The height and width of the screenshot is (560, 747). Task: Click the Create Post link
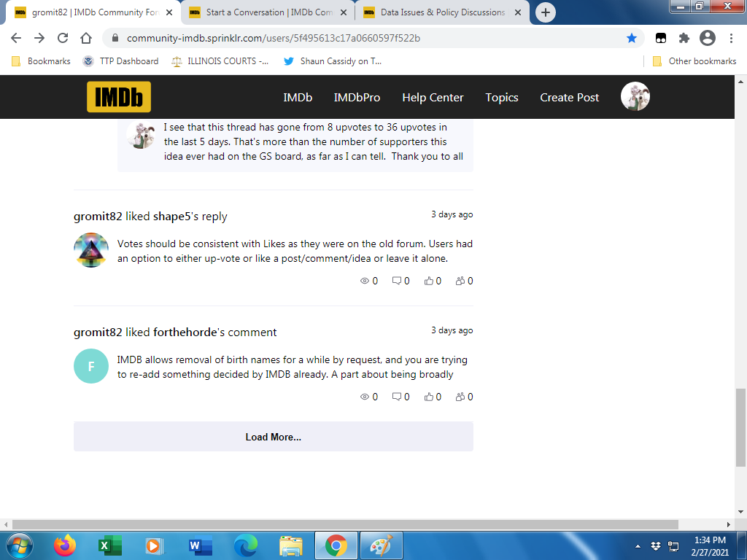pos(569,98)
